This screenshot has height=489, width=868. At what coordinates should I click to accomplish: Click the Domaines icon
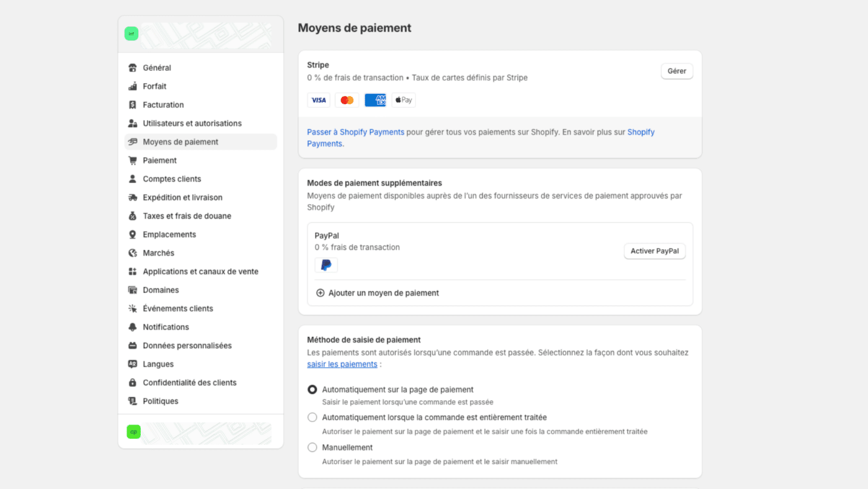132,290
